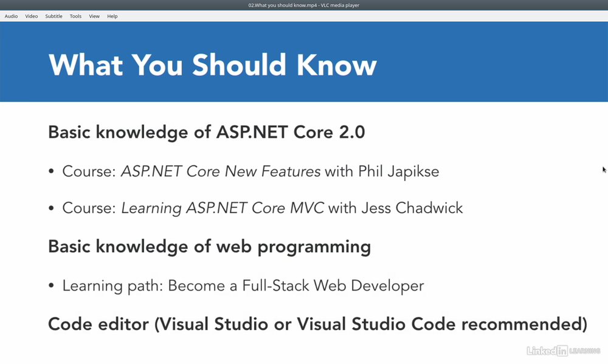Click 'Basic knowledge of ASP.NET Core 2.0' heading
The height and width of the screenshot is (364, 608).
[x=206, y=132]
